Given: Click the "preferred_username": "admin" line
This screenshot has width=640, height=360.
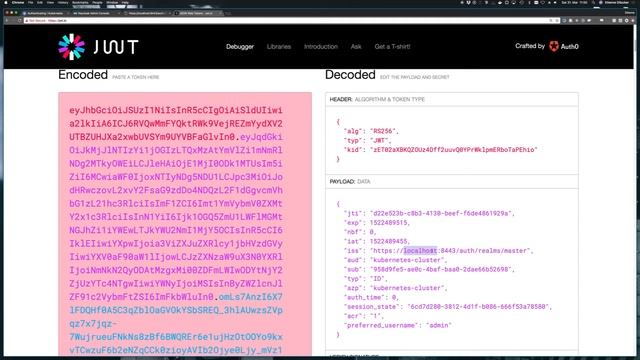Looking at the screenshot, I should click(x=398, y=325).
